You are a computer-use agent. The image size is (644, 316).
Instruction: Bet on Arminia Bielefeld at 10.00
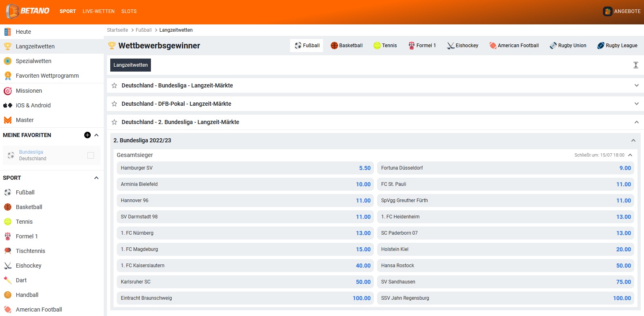[x=245, y=184]
